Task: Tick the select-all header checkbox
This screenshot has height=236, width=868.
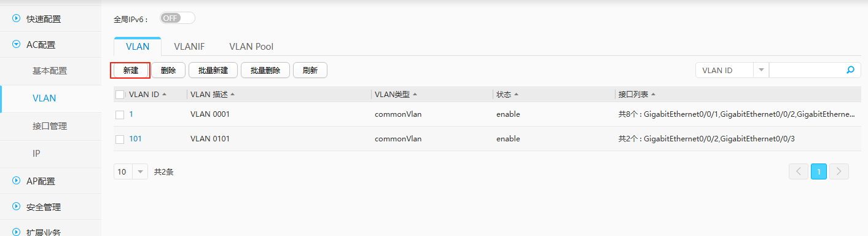Action: click(x=120, y=95)
